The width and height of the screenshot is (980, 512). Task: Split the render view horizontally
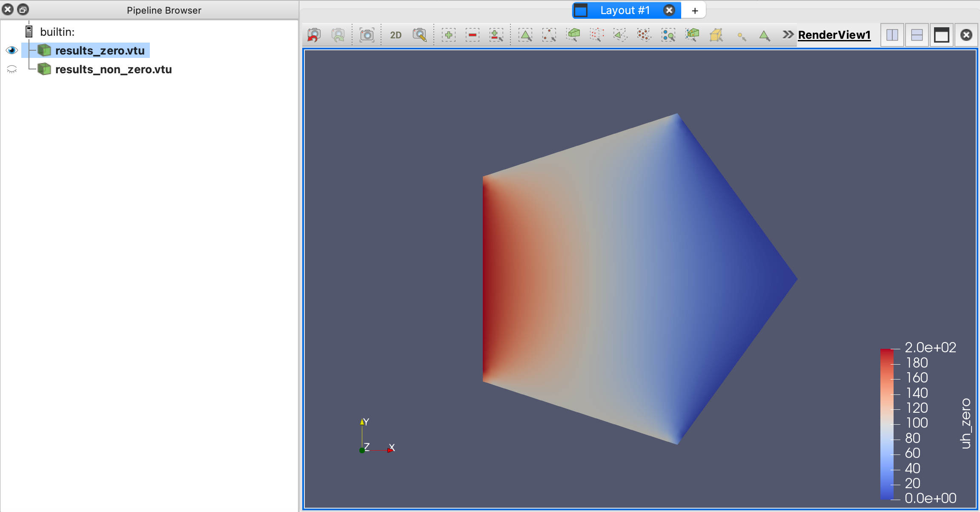tap(892, 35)
